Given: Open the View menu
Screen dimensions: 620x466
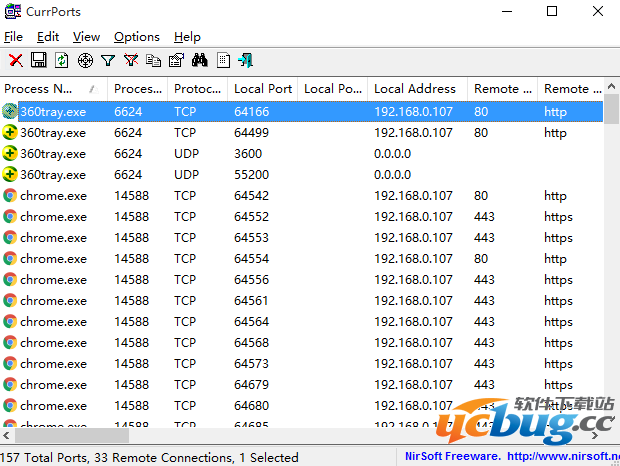Looking at the screenshot, I should click(x=86, y=37).
